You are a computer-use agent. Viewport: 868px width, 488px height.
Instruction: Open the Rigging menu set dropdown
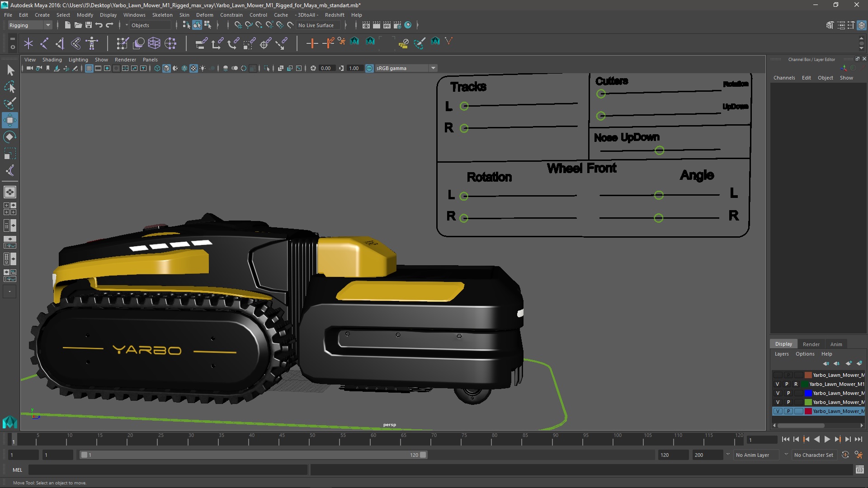30,25
